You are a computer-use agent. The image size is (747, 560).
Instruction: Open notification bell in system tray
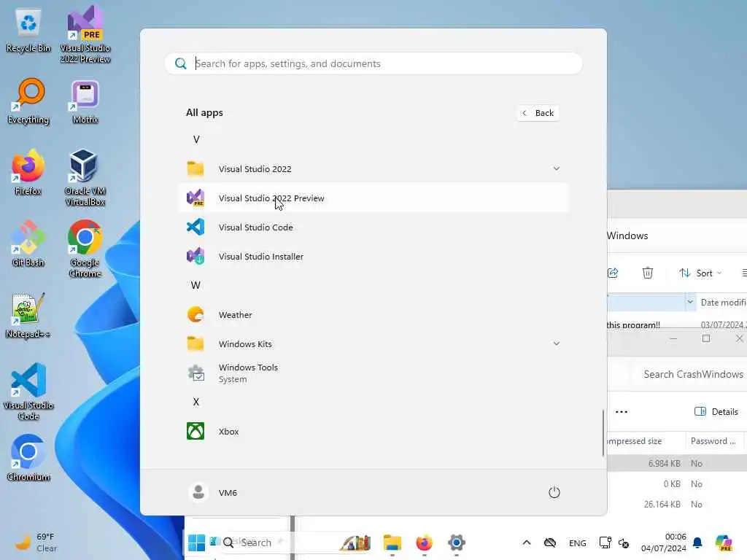697,542
